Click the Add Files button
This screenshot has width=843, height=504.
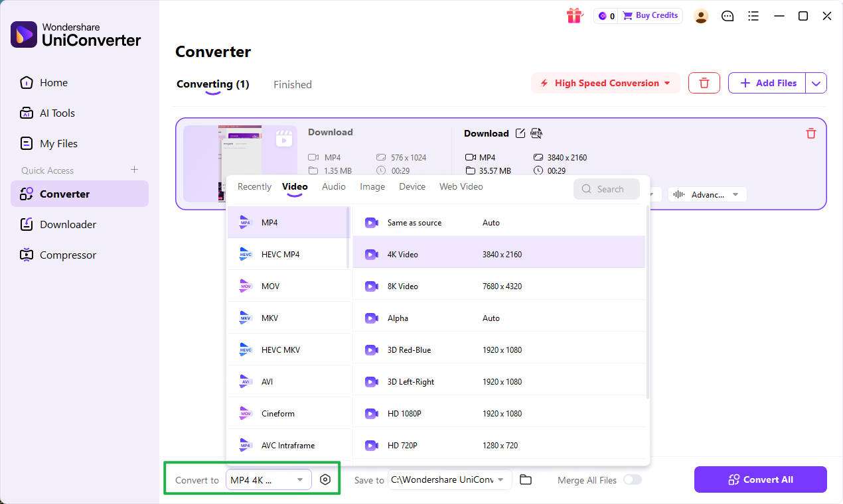click(x=767, y=83)
